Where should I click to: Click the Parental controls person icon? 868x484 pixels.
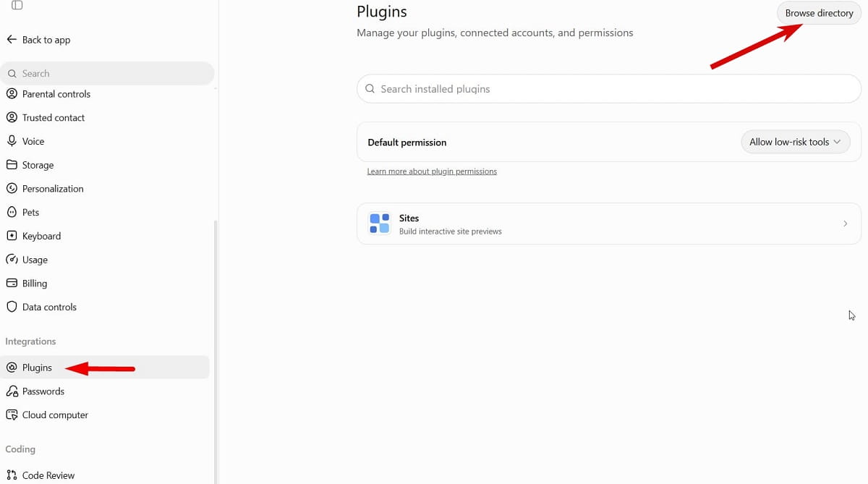point(12,94)
